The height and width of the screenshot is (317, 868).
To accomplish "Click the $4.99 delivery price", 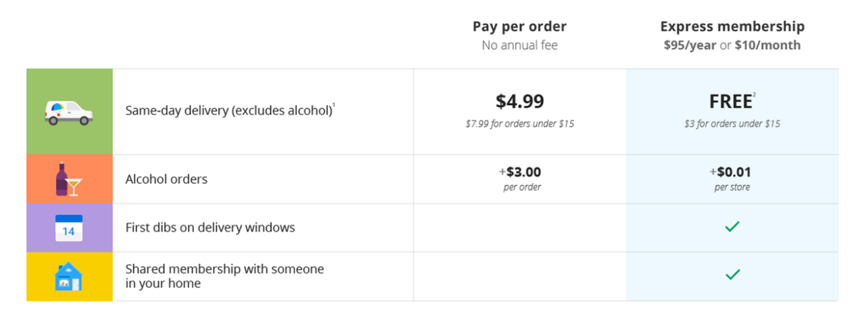I will point(519,102).
